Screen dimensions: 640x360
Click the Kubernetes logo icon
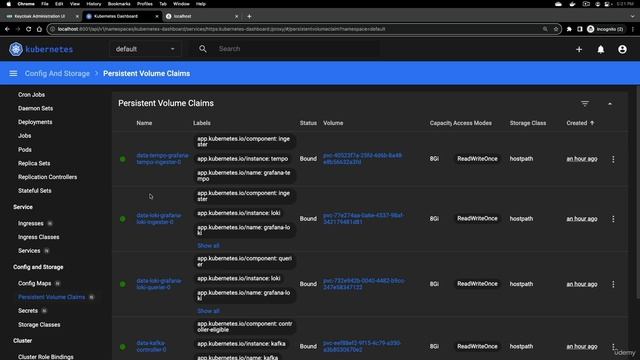point(16,49)
